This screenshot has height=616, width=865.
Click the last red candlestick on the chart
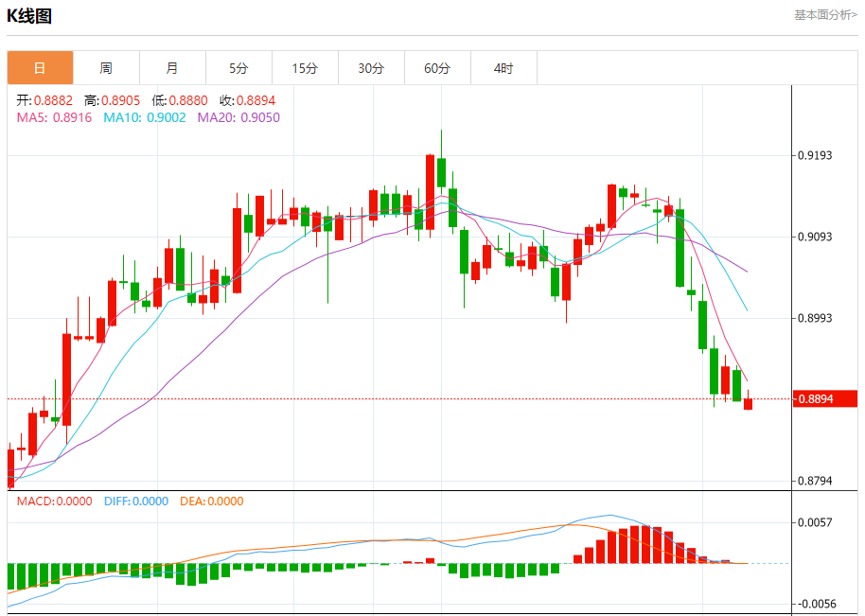[x=748, y=404]
